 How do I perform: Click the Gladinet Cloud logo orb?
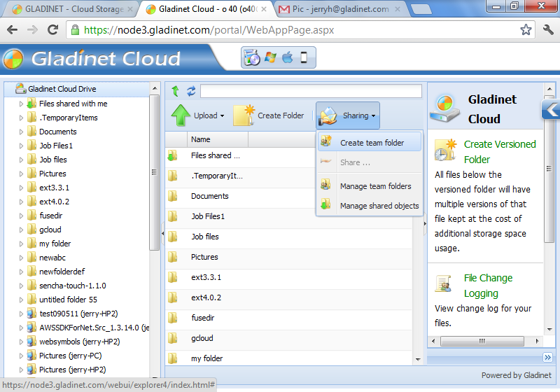(13, 59)
